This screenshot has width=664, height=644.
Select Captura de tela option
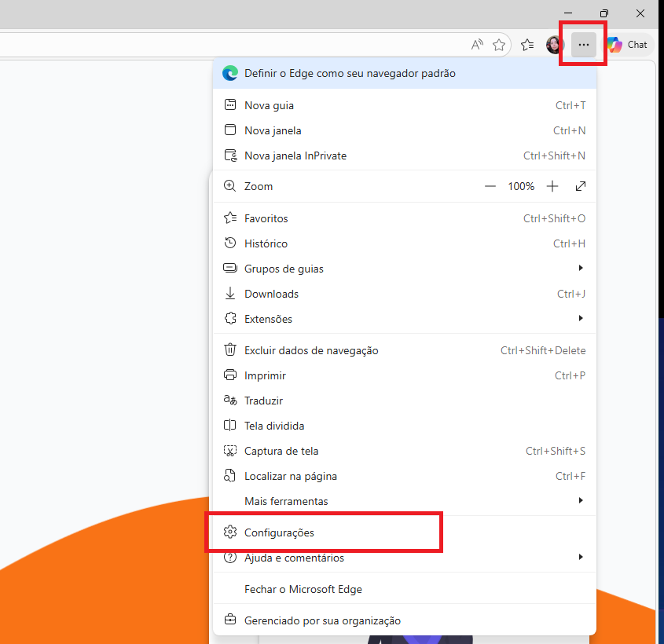click(405, 451)
